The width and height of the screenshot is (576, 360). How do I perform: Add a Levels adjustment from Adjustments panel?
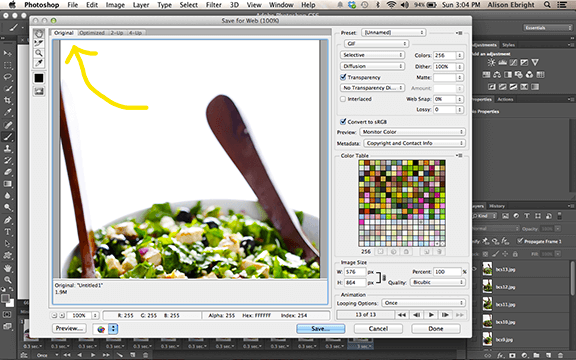click(x=502, y=62)
